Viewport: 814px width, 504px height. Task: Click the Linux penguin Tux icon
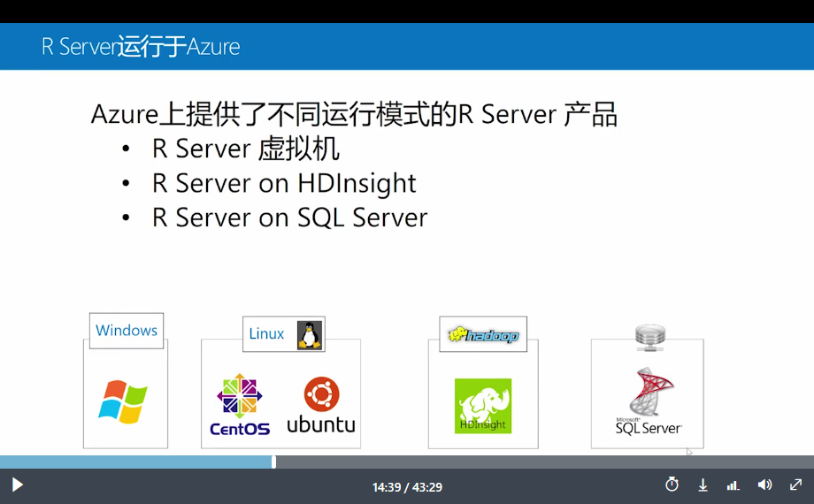[310, 335]
